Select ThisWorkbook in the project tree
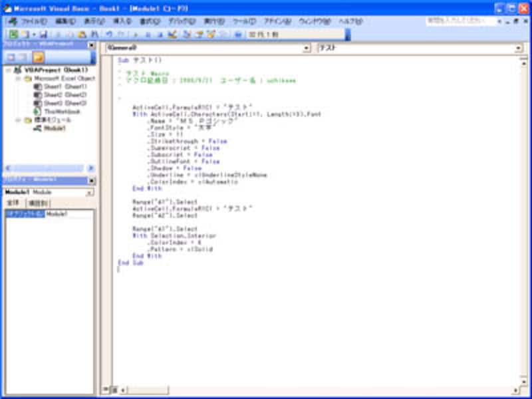The height and width of the screenshot is (399, 532). tap(48, 110)
